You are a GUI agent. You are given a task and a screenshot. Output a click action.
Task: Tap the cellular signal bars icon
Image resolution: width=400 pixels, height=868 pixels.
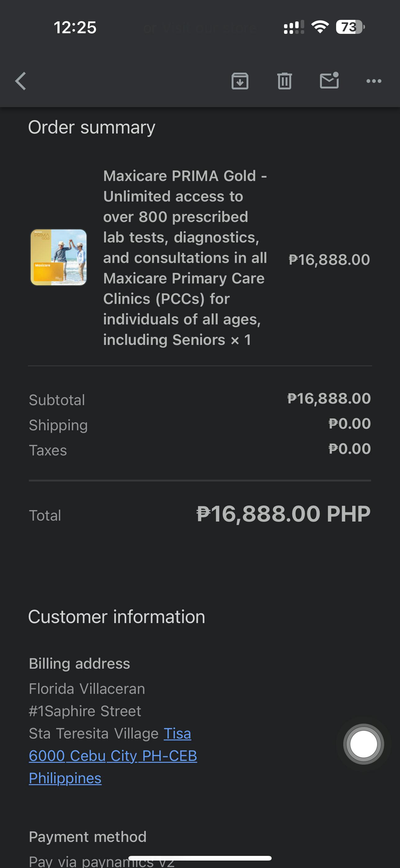(294, 27)
